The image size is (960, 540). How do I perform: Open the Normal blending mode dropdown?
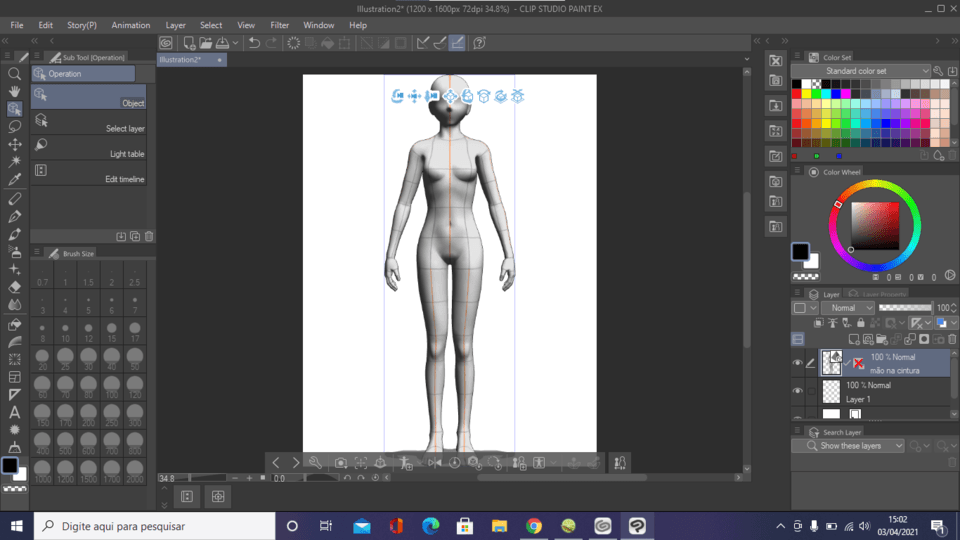click(848, 308)
